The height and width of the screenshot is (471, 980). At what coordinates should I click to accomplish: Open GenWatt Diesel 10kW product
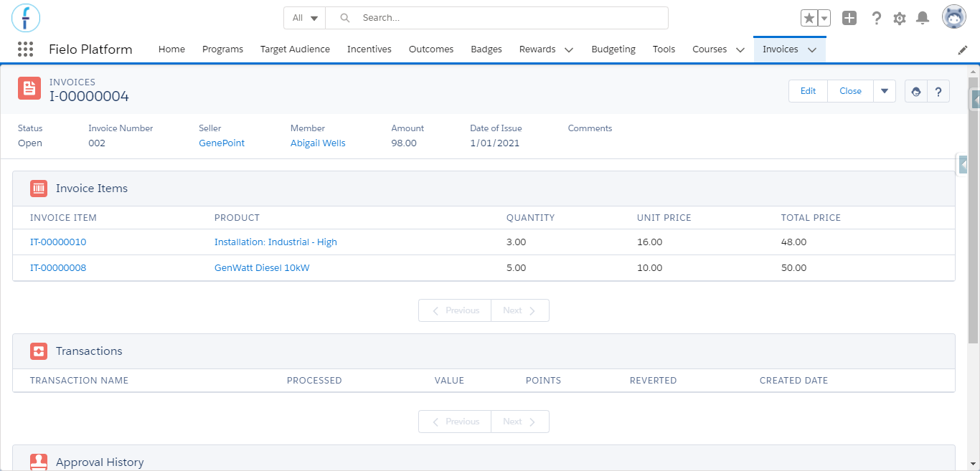coord(262,268)
